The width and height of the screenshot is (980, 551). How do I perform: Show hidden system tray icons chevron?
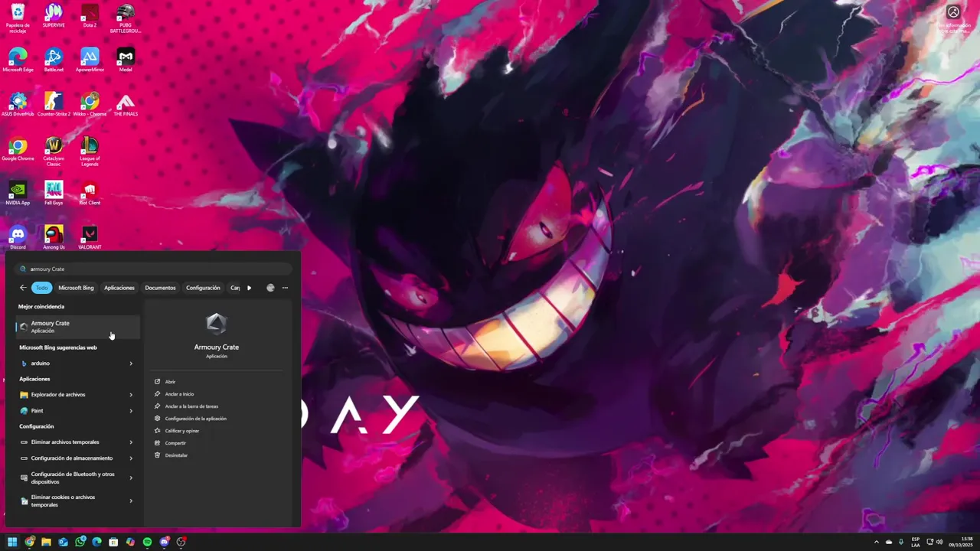[877, 542]
